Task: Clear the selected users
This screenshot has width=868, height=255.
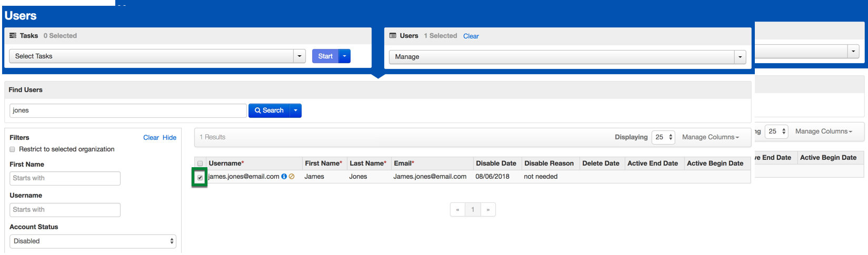Action: (x=471, y=36)
